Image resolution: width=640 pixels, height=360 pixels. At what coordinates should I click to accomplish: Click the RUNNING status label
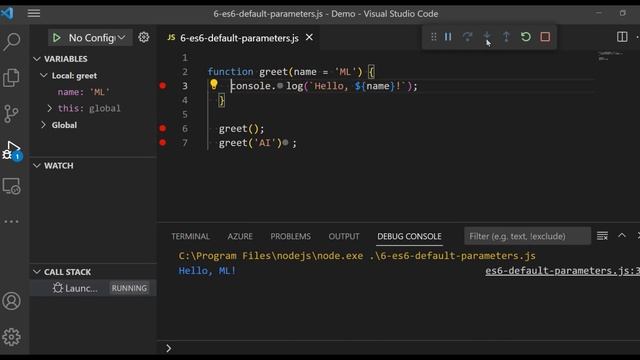point(129,288)
